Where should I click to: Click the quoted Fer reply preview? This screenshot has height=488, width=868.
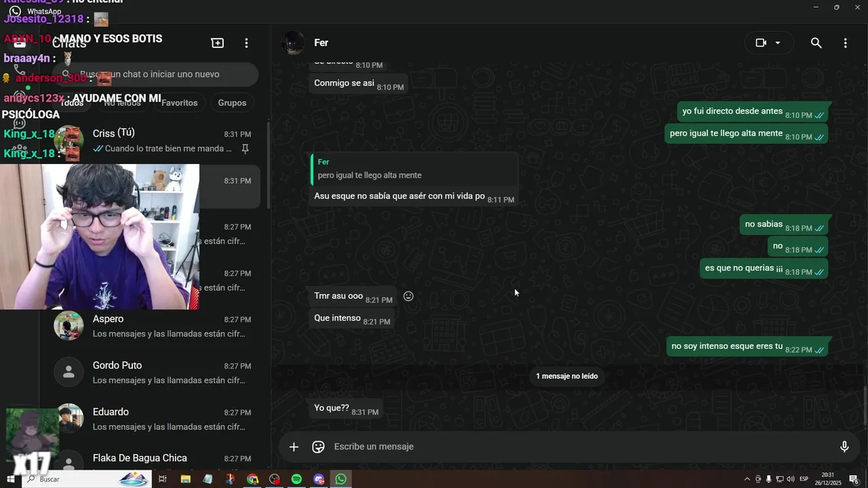(x=414, y=169)
